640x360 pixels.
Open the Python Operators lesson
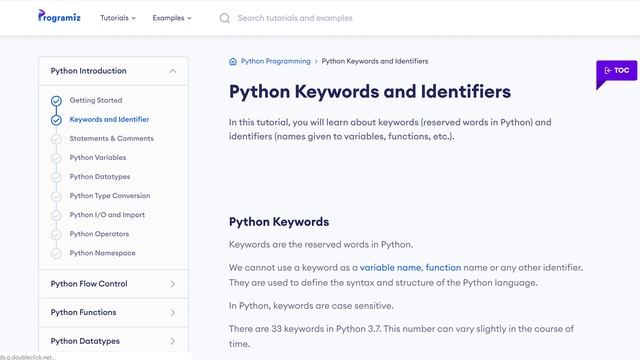pos(99,234)
